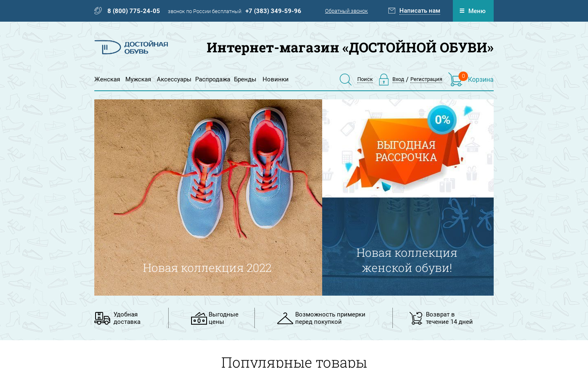Click the cart return icon
Image resolution: width=588 pixels, height=368 pixels.
[416, 318]
